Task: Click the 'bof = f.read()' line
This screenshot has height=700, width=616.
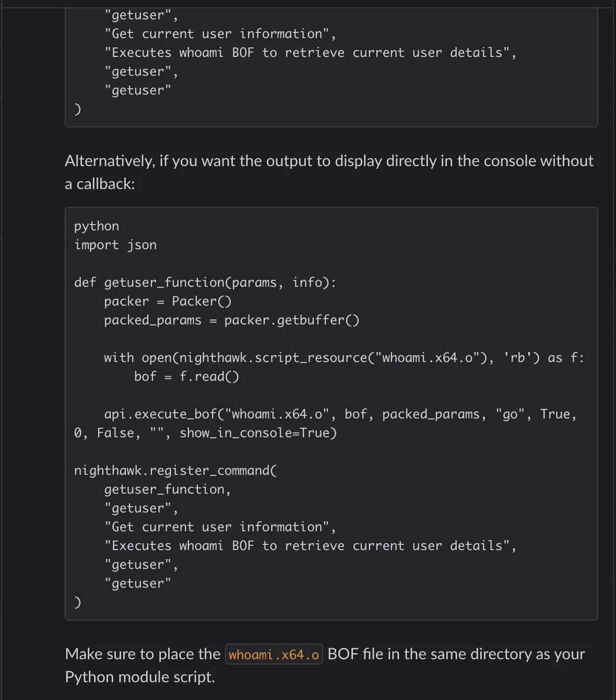Action: pyautogui.click(x=186, y=377)
